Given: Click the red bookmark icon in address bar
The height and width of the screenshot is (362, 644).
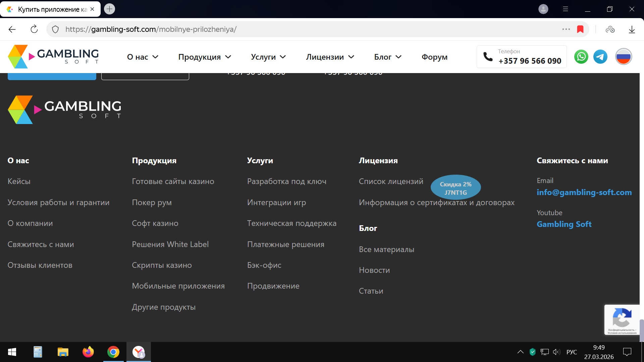Looking at the screenshot, I should 580,29.
